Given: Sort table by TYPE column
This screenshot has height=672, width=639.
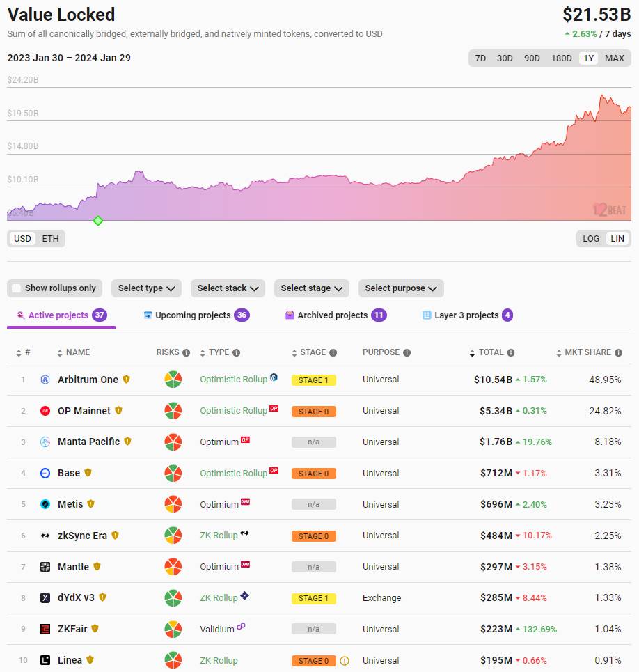Looking at the screenshot, I should (214, 353).
